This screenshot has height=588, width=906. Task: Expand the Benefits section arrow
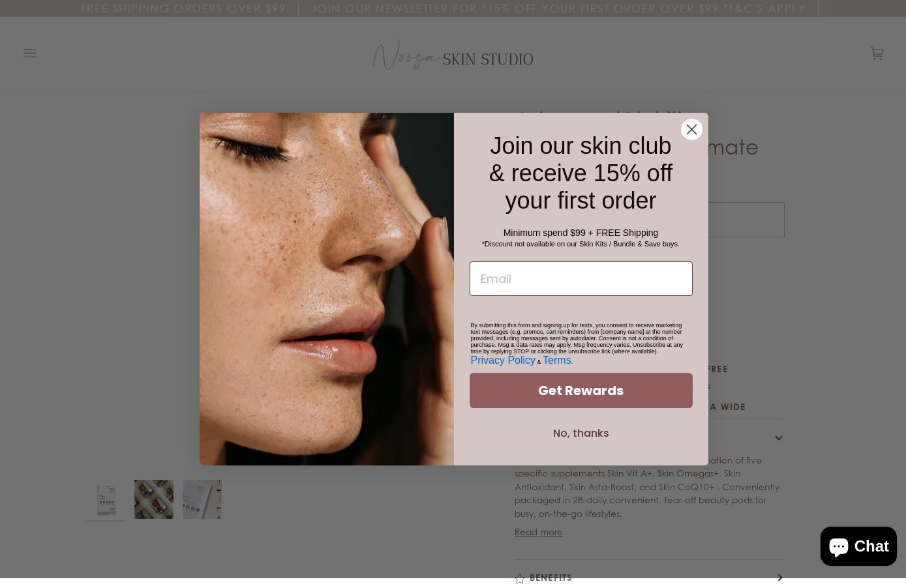coord(779,578)
